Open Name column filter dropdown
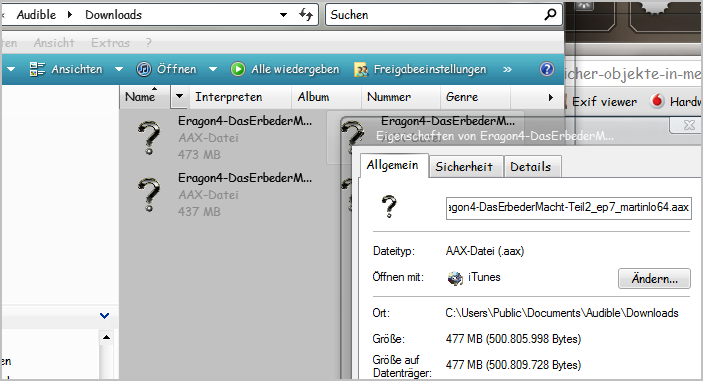The width and height of the screenshot is (703, 381). click(179, 96)
